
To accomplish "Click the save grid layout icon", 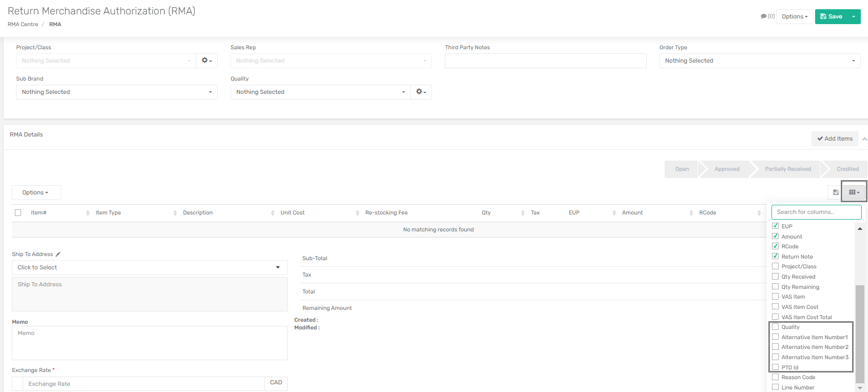I will (836, 192).
